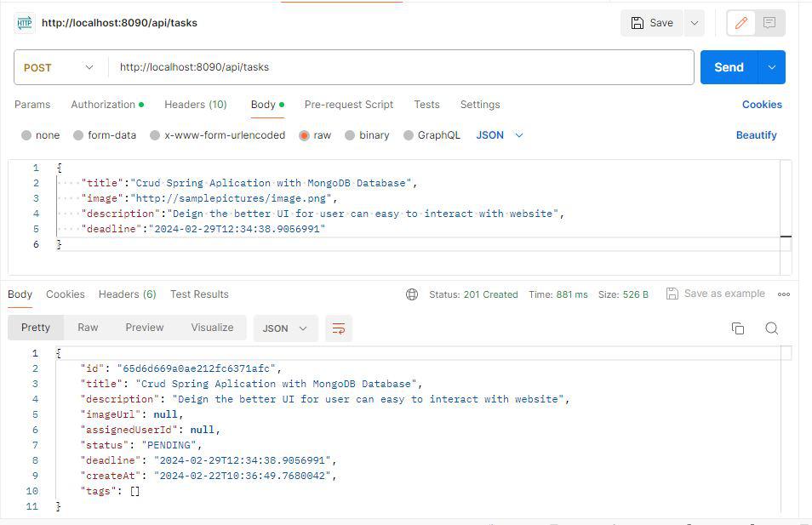Screen dimensions: 812x525
Task: Click the copy response body icon
Action: pos(737,328)
